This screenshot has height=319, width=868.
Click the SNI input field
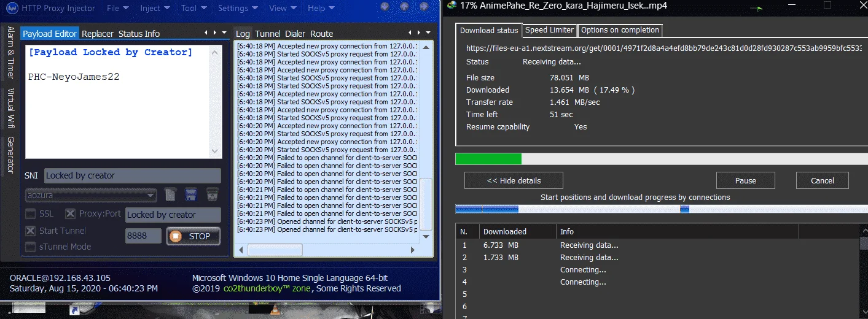[132, 175]
